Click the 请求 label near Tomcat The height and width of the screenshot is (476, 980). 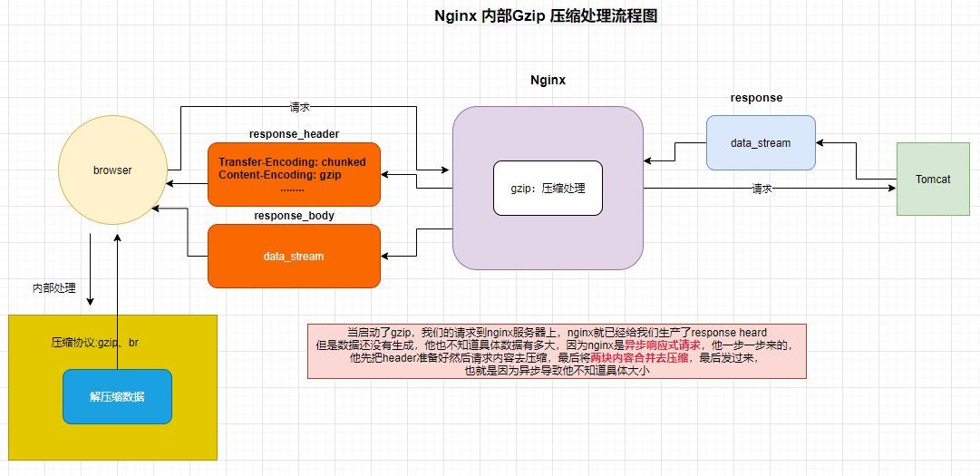coord(762,188)
